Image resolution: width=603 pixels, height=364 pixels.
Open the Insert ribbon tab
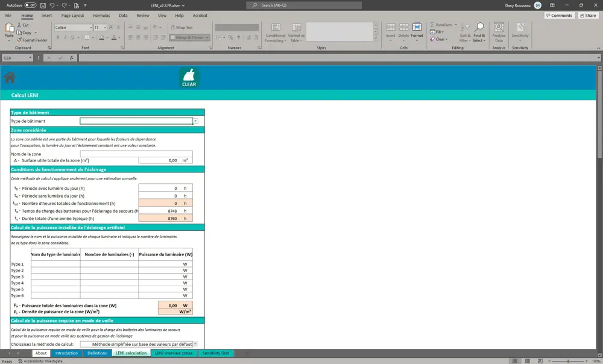[46, 16]
